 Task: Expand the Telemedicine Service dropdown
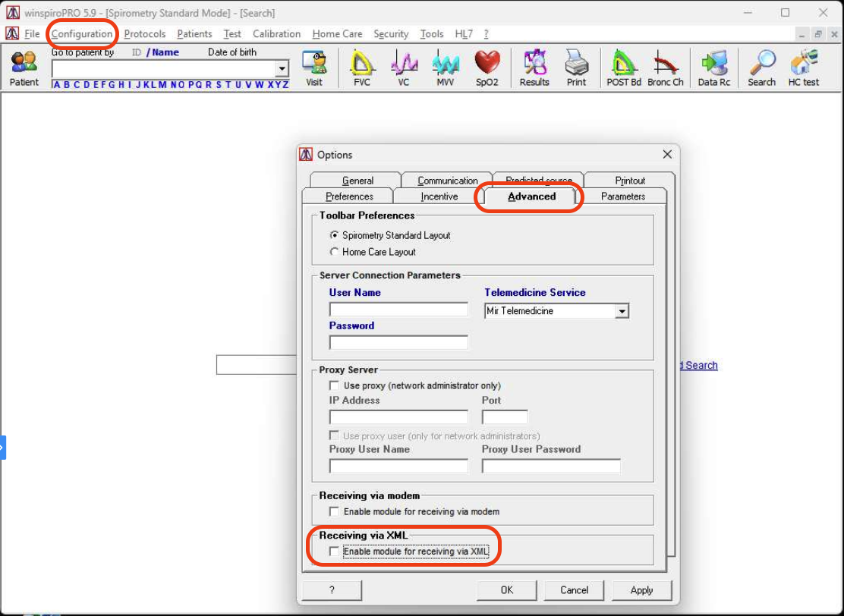click(622, 311)
